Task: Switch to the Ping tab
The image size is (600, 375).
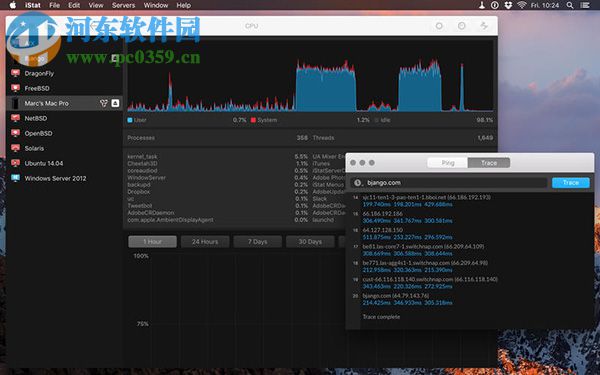Action: pos(448,163)
